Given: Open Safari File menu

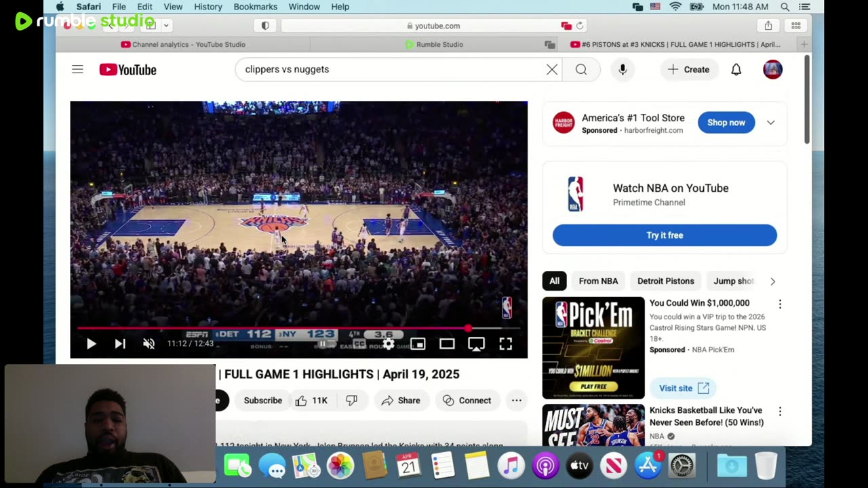Looking at the screenshot, I should click(x=119, y=7).
